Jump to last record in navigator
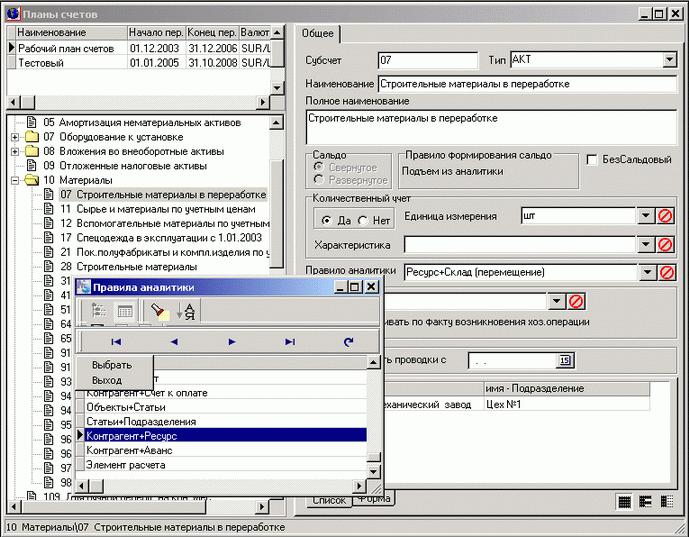This screenshot has width=689, height=537. click(290, 342)
